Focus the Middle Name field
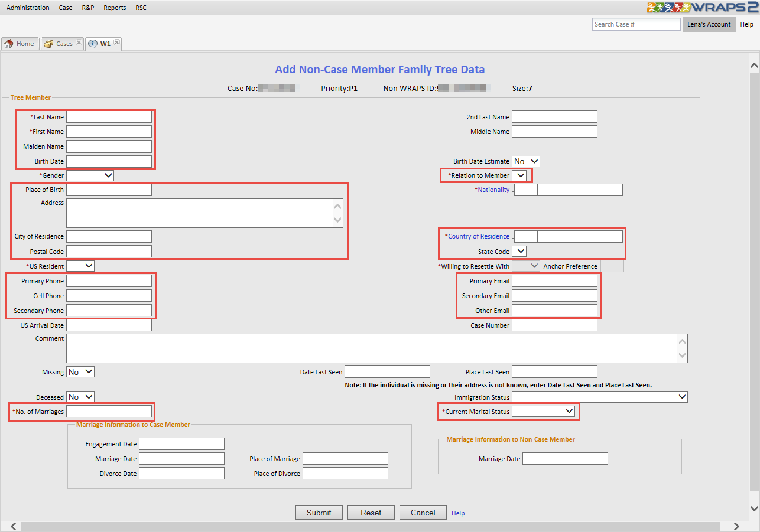 [554, 132]
